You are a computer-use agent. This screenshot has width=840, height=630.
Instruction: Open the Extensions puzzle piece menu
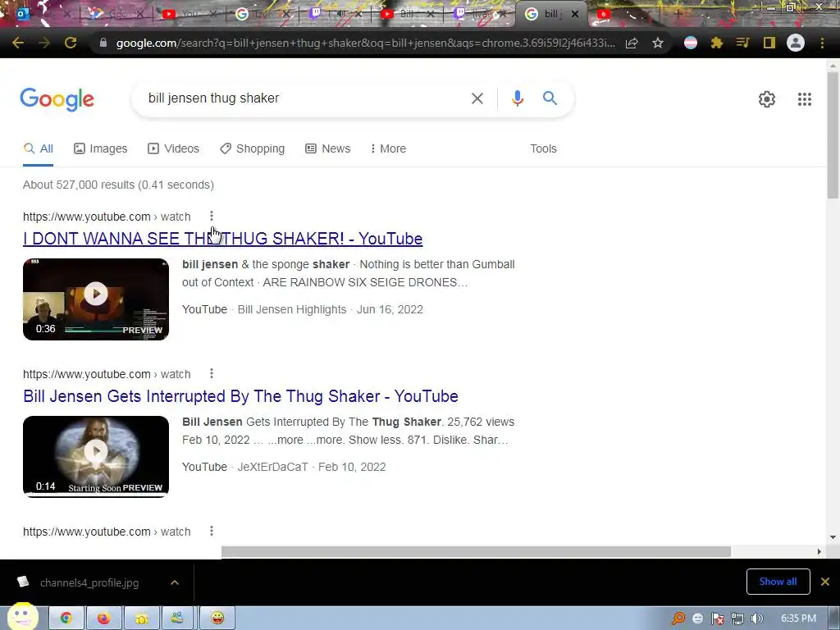(717, 43)
